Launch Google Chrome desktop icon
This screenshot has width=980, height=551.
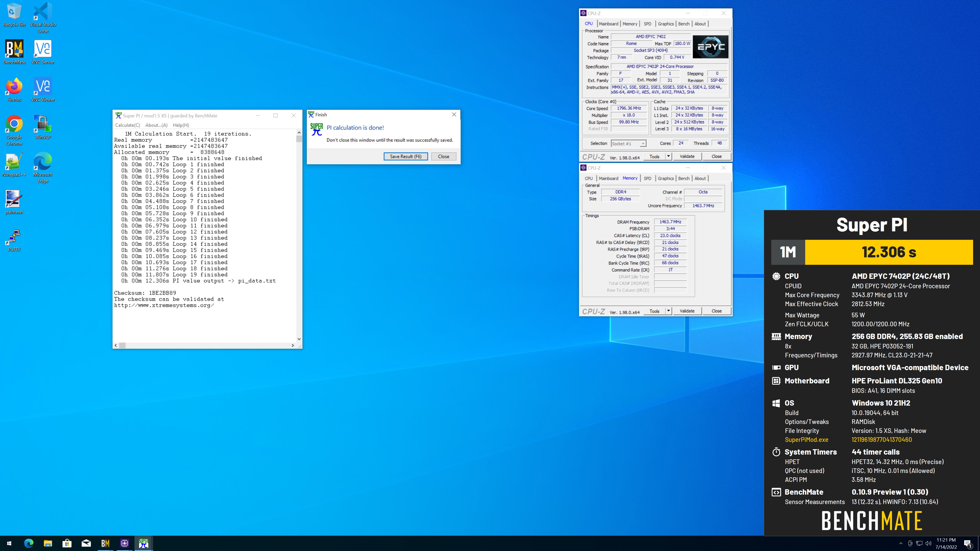coord(14,130)
